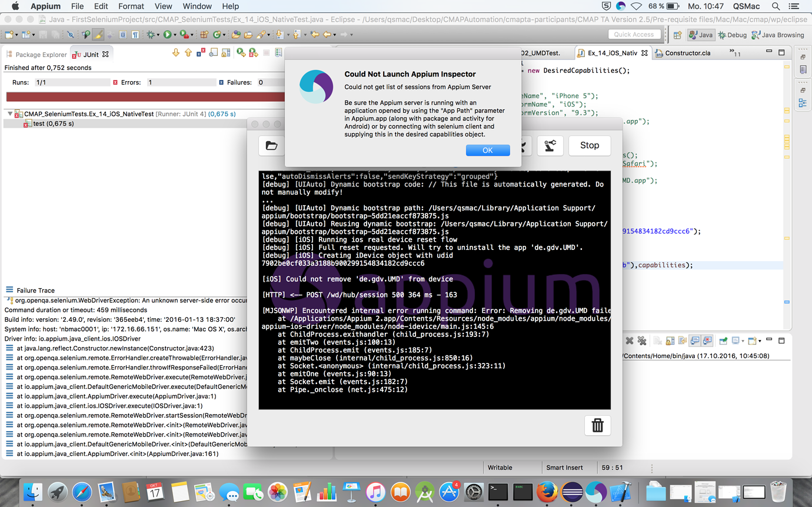Click the JUnit red progress bar
Image resolution: width=812 pixels, height=507 pixels.
[x=145, y=97]
